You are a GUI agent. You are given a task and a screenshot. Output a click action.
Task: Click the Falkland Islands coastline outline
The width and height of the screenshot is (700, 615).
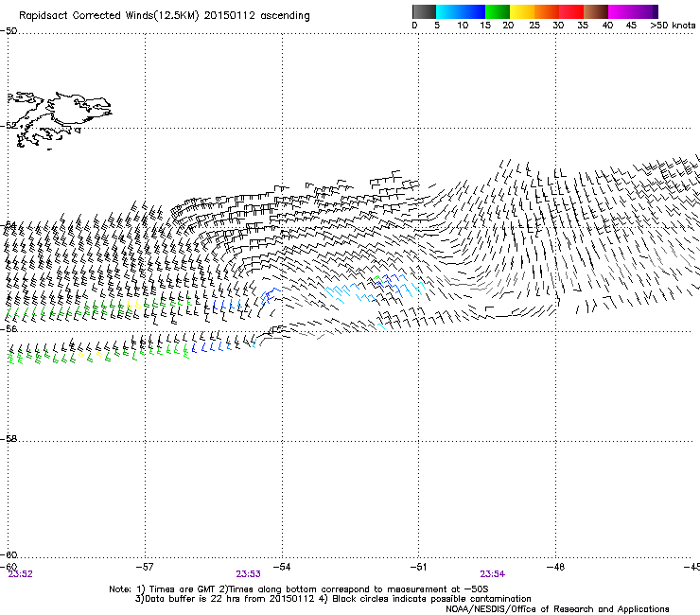pos(60,119)
